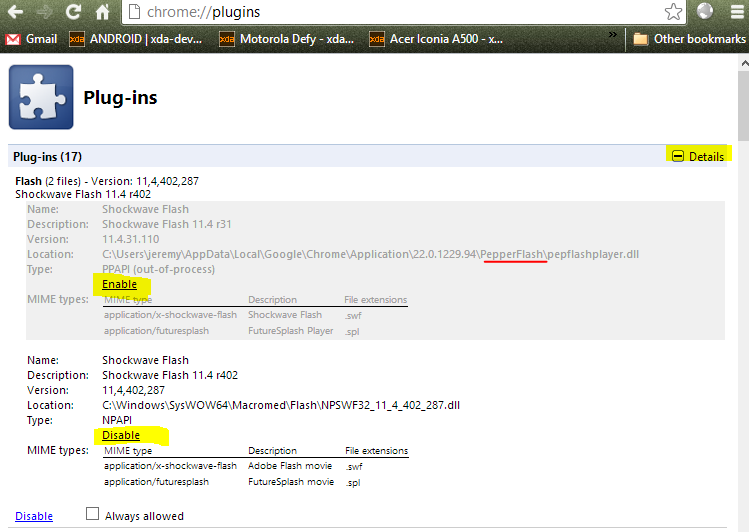Check the Always allowed checkbox

[92, 514]
